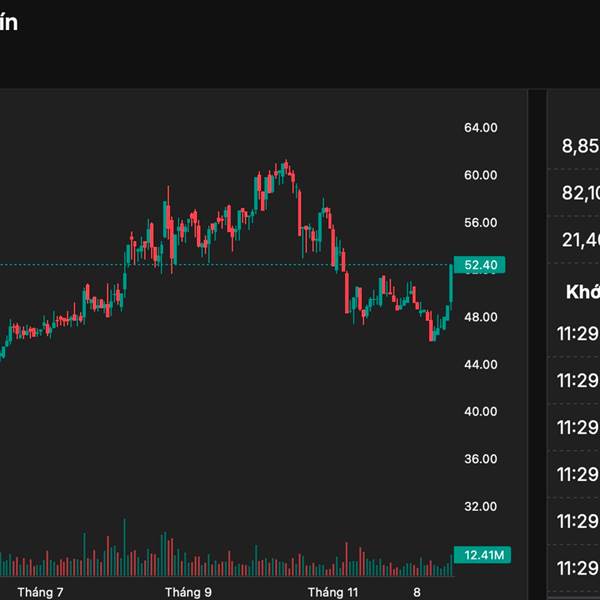Click the 36.00 price axis label
Viewport: 600px width, 600px height.
[x=481, y=459]
